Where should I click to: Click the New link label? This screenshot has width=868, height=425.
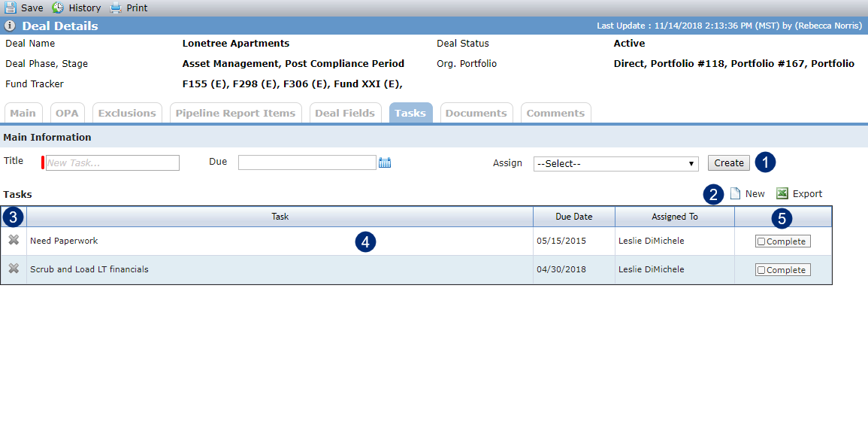pyautogui.click(x=755, y=193)
